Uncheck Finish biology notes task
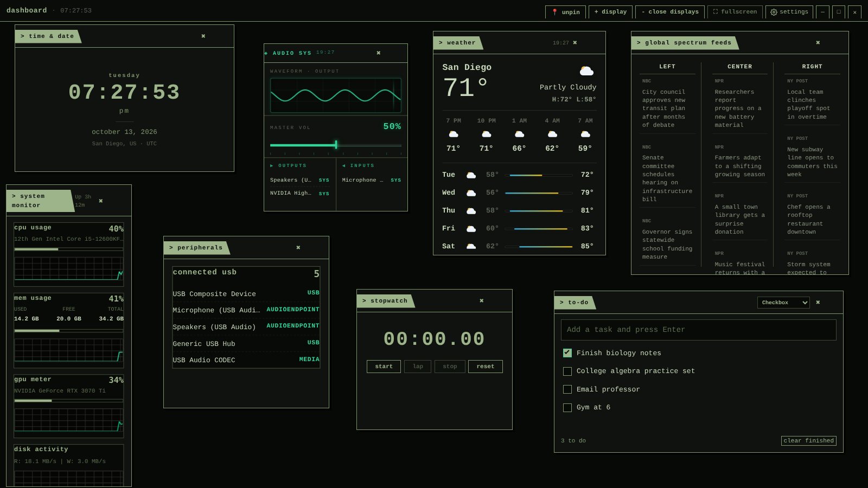 [567, 353]
